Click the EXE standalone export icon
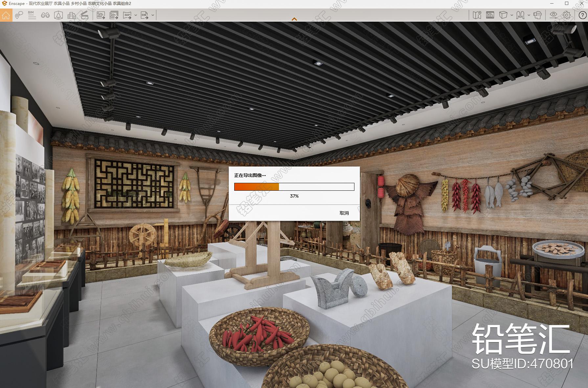The image size is (588, 388). pos(145,15)
